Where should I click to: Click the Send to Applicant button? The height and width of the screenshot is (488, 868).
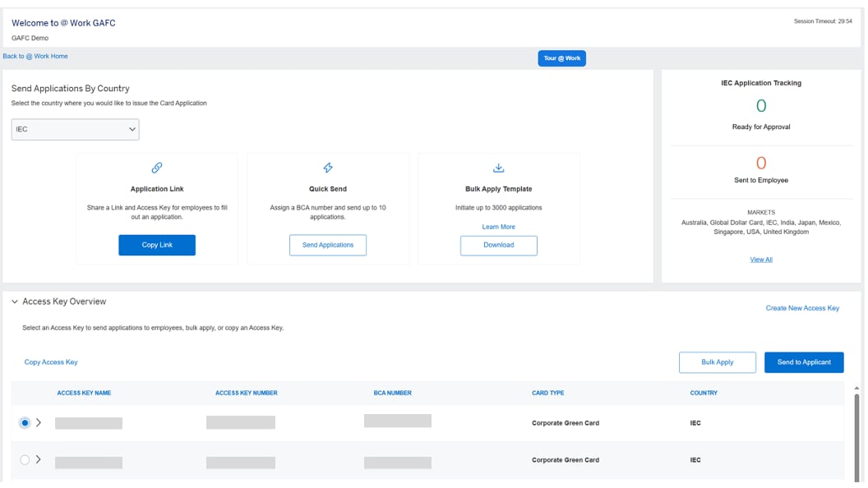pos(804,361)
